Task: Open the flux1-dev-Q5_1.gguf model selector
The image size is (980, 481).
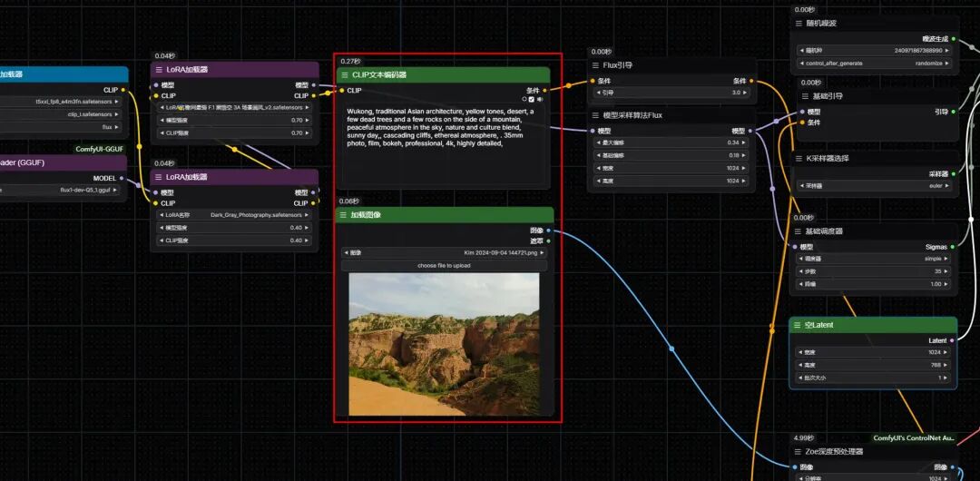Action: [x=59, y=191]
